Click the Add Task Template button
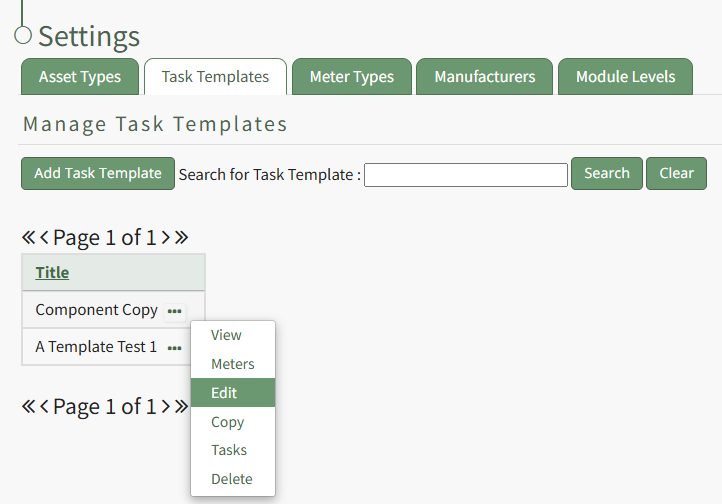 point(98,173)
